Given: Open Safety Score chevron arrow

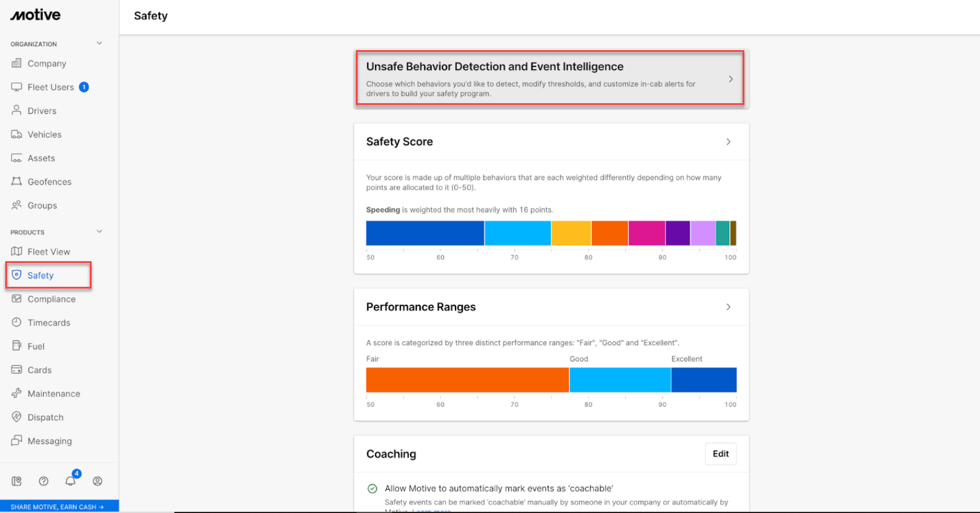Looking at the screenshot, I should point(728,142).
